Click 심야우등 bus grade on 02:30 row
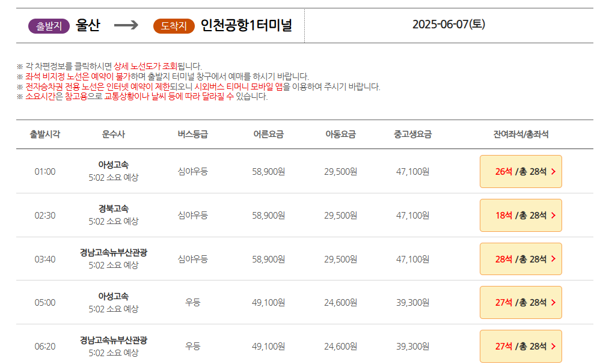The height and width of the screenshot is (364, 600). pos(194,215)
